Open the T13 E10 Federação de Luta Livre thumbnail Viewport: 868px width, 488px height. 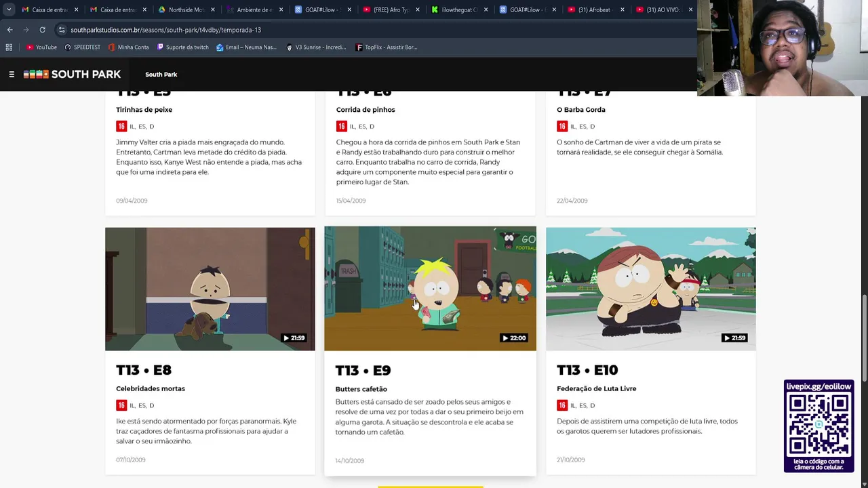coord(651,289)
